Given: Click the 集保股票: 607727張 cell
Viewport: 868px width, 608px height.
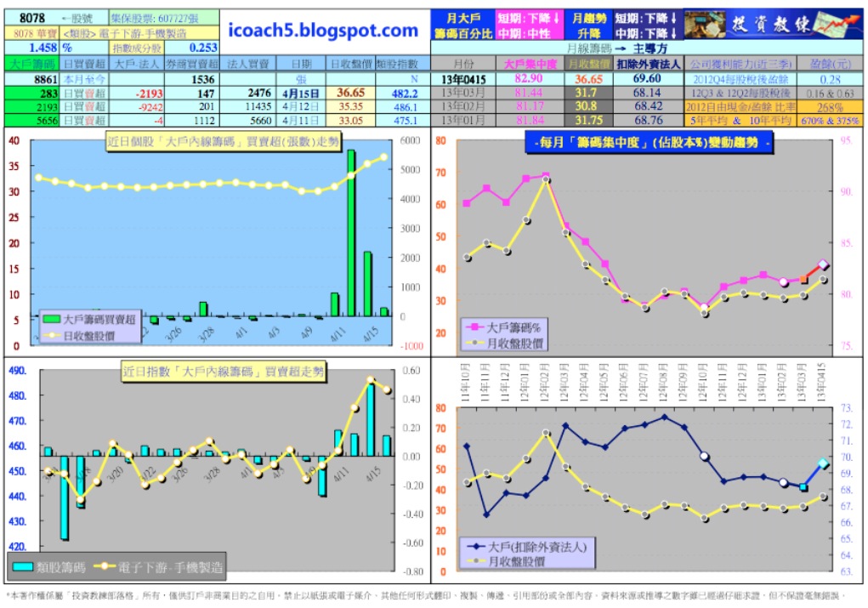Looking at the screenshot, I should (164, 18).
